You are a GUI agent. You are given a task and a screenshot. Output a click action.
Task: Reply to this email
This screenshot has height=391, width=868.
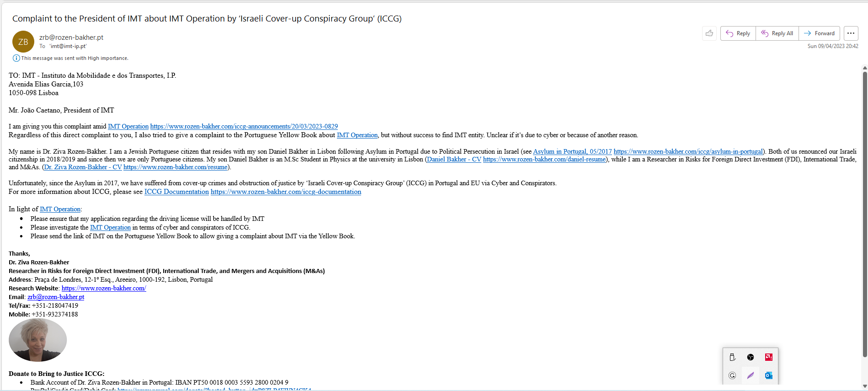(x=738, y=33)
